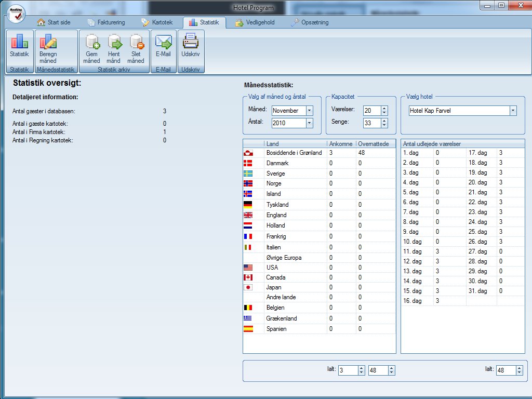Open the Opsætning tab
Viewport: 532px width, 399px height.
tap(310, 22)
